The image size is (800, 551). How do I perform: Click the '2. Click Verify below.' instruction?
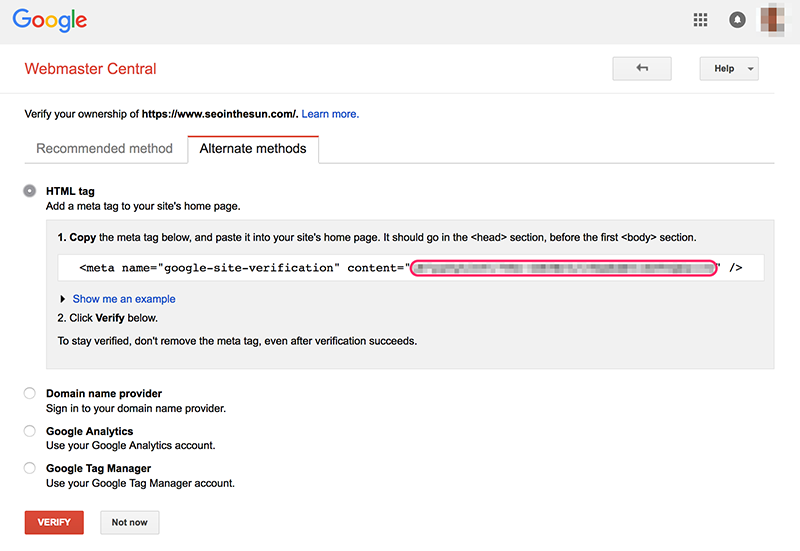pos(108,318)
